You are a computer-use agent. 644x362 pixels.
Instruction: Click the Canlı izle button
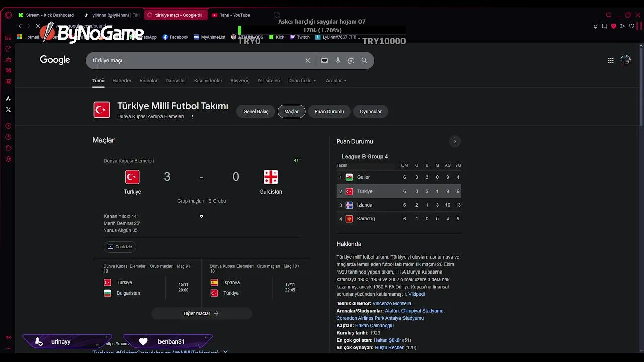pos(120,247)
